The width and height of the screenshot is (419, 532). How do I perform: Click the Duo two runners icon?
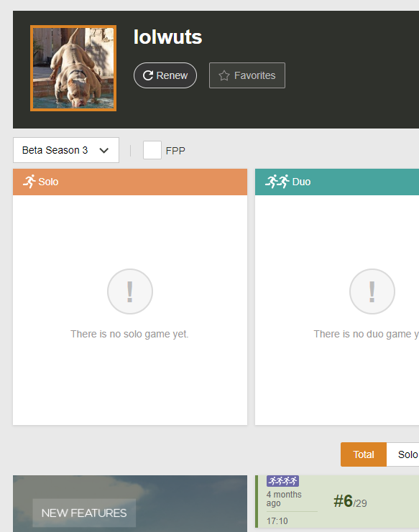277,182
